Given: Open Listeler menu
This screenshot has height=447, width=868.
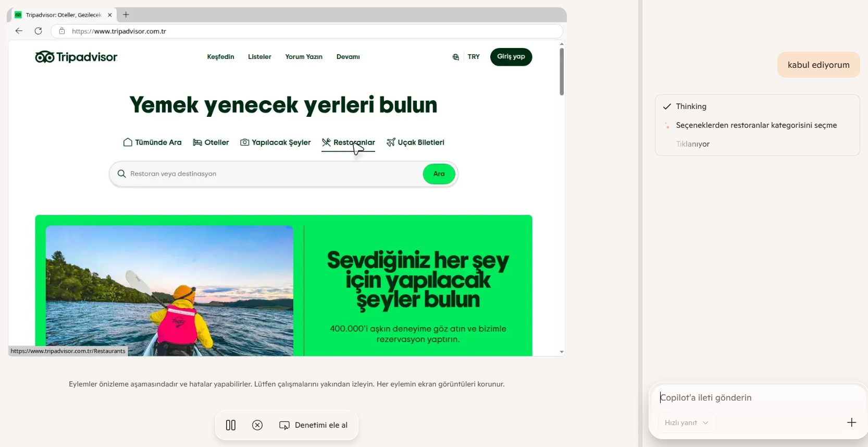Looking at the screenshot, I should click(x=259, y=57).
